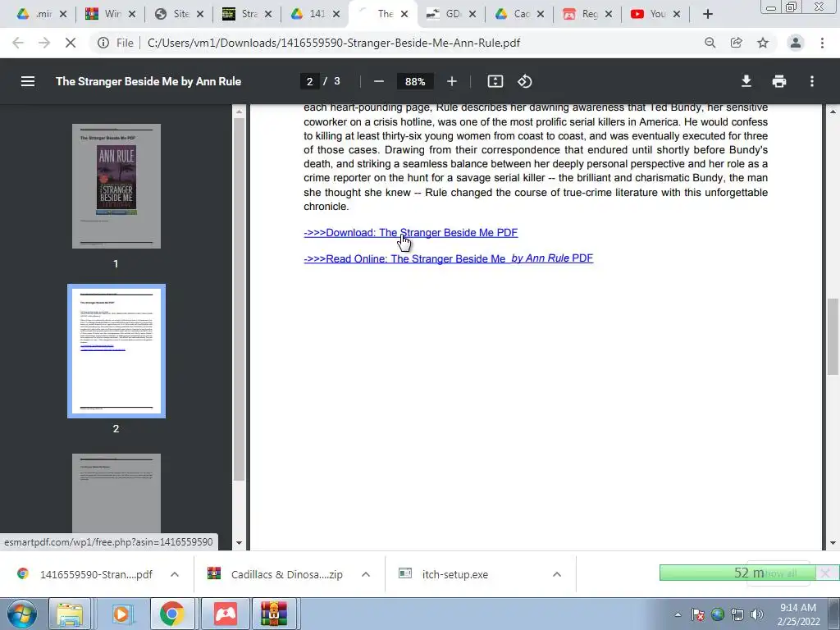840x630 pixels.
Task: Switch to the 'Win' tab
Action: click(x=103, y=15)
